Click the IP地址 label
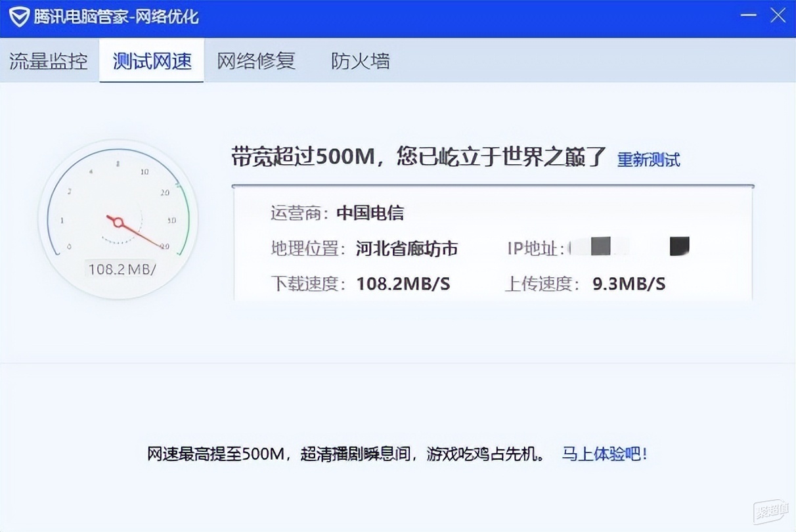 [535, 248]
